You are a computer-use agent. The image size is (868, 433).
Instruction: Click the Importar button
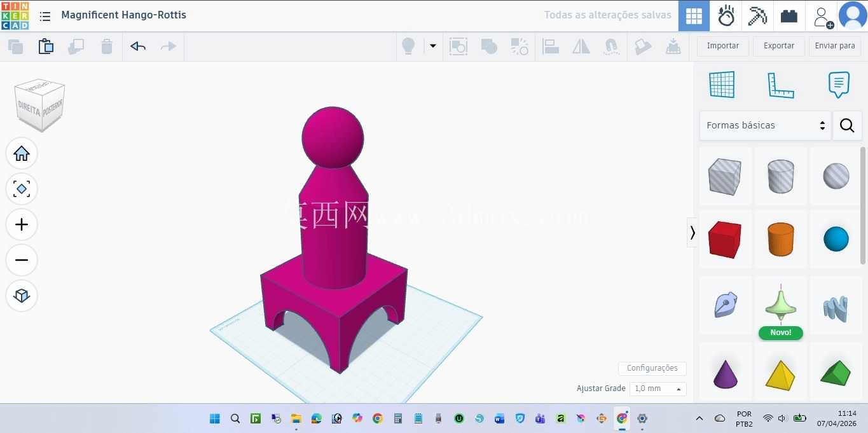pos(723,46)
